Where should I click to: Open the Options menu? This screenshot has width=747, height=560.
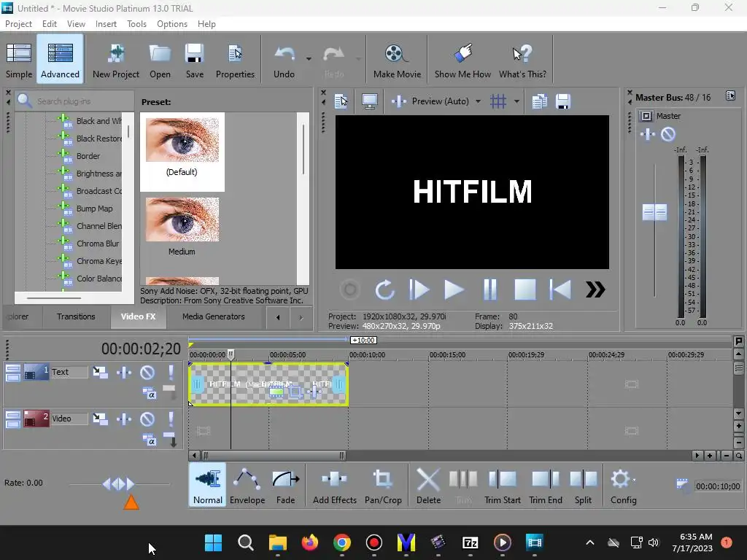coord(172,24)
